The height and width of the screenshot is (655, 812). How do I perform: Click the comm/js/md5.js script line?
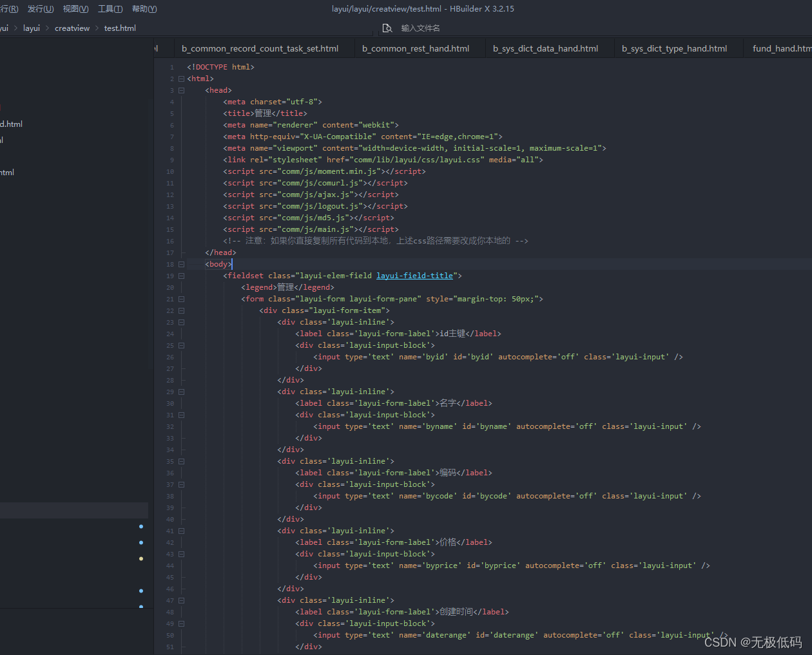click(309, 218)
